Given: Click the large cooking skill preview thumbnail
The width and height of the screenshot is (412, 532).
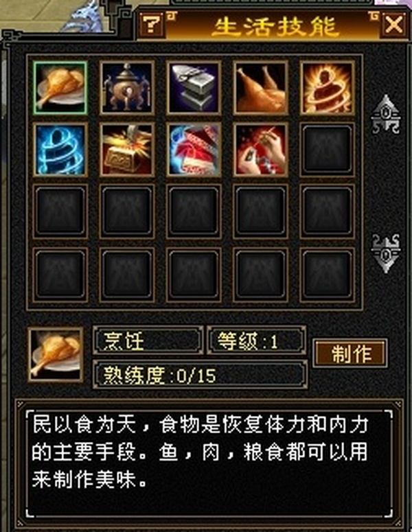Looking at the screenshot, I should 56,355.
